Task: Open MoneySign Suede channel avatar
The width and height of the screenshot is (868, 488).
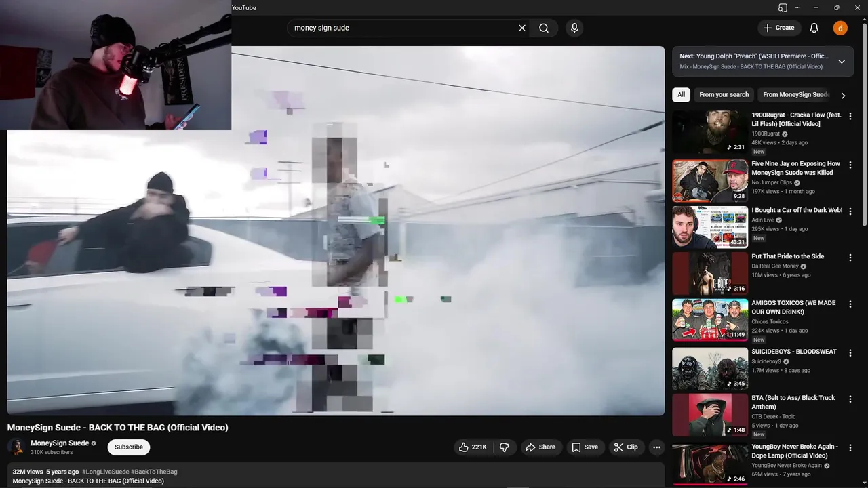Action: (16, 447)
